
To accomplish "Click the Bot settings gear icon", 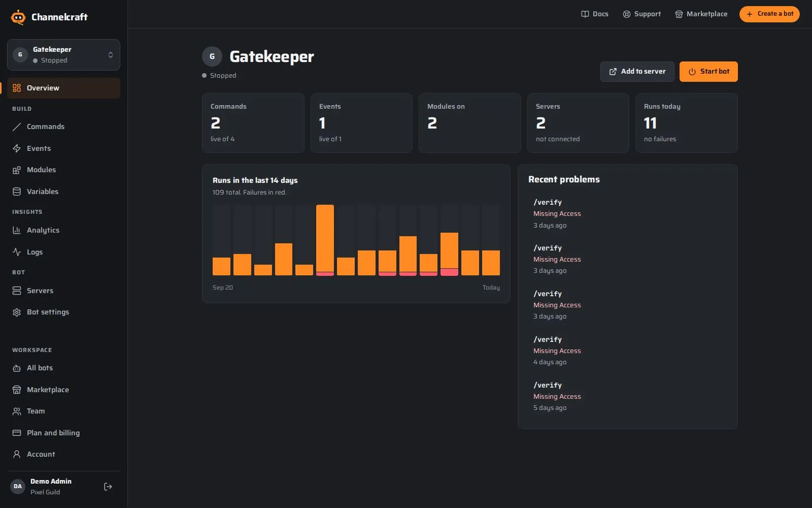I will click(x=17, y=312).
